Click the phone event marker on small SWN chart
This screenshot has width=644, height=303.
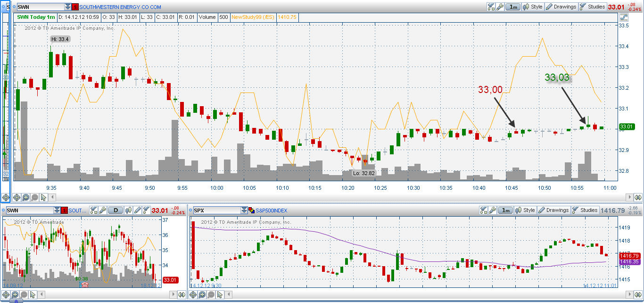85,286
